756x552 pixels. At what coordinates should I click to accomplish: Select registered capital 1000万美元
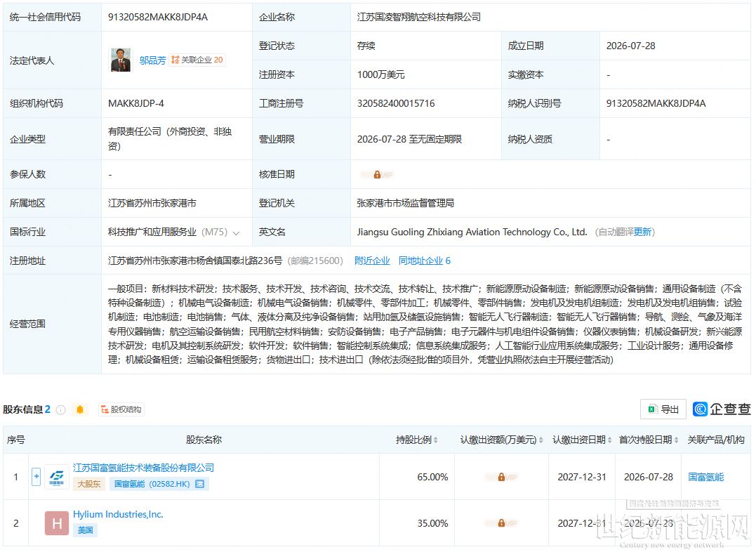(381, 74)
